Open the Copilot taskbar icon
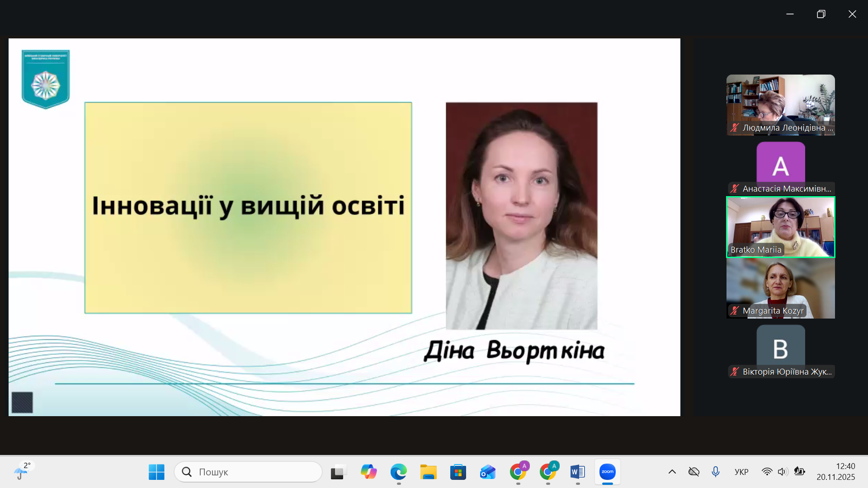868x488 pixels. pos(368,472)
